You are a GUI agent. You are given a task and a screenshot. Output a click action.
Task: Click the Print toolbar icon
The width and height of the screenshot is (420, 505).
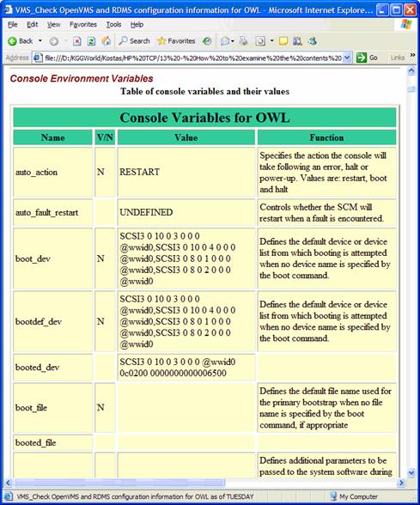pos(244,41)
